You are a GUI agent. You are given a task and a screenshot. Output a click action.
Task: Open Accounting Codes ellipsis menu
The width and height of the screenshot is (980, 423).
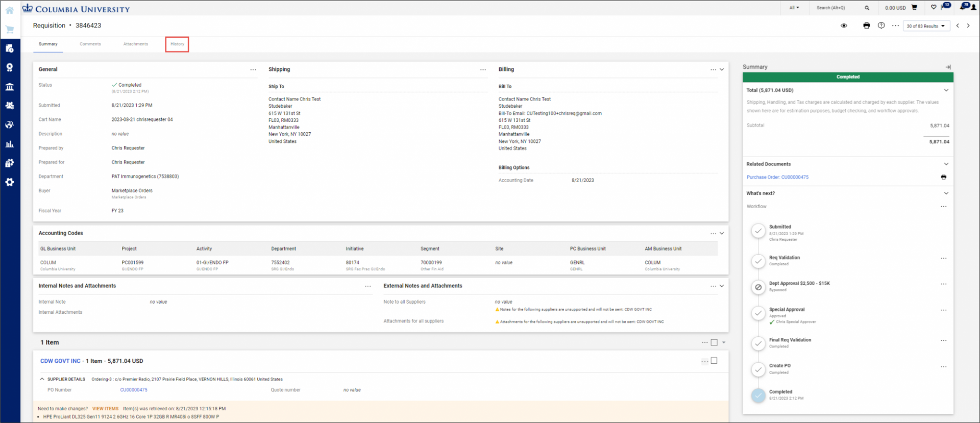click(713, 233)
